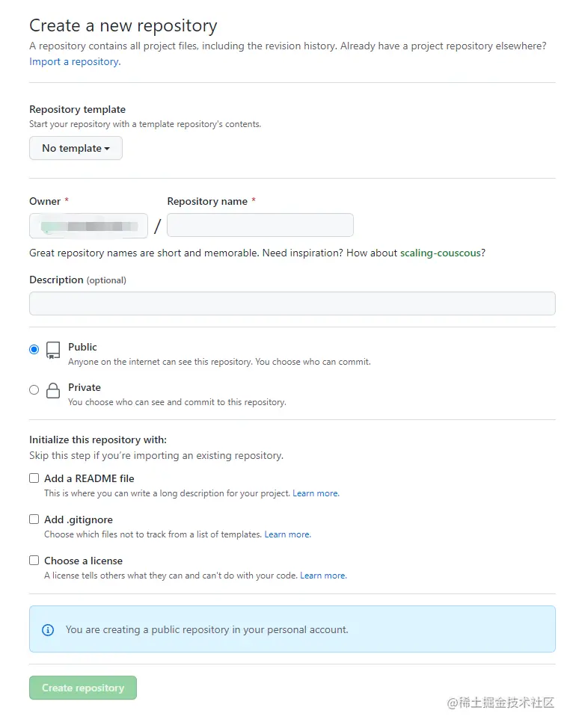Open the Owner account dropdown
This screenshot has height=728, width=573.
pyautogui.click(x=88, y=225)
